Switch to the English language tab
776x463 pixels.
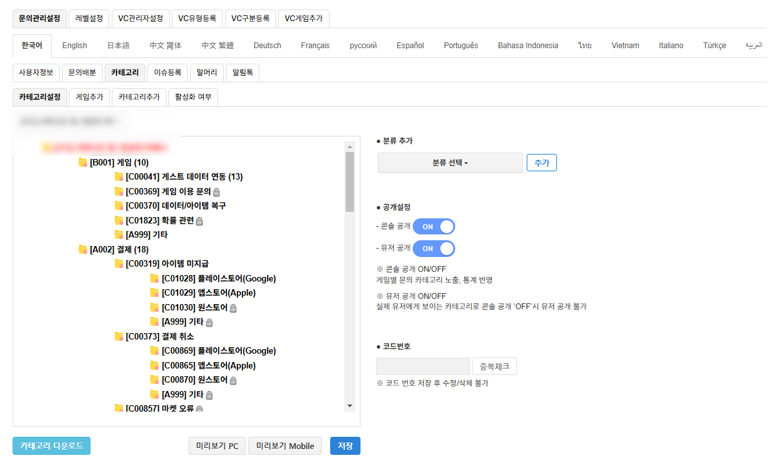click(x=74, y=46)
